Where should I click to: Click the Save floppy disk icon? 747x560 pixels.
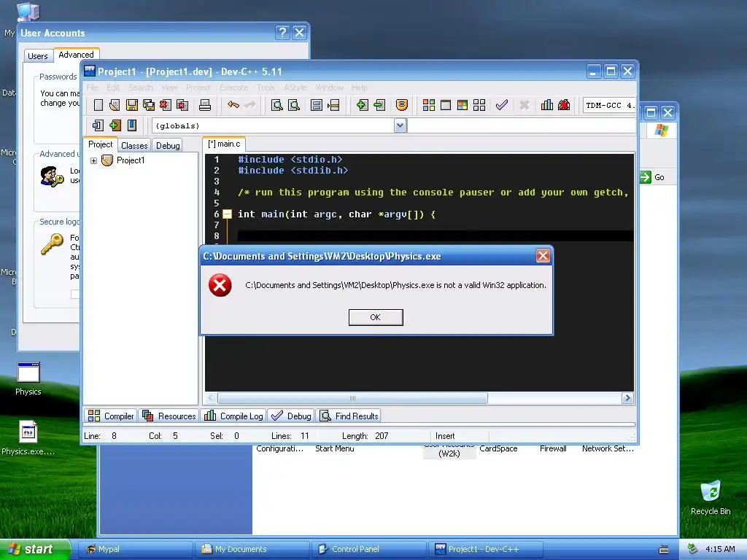(132, 105)
